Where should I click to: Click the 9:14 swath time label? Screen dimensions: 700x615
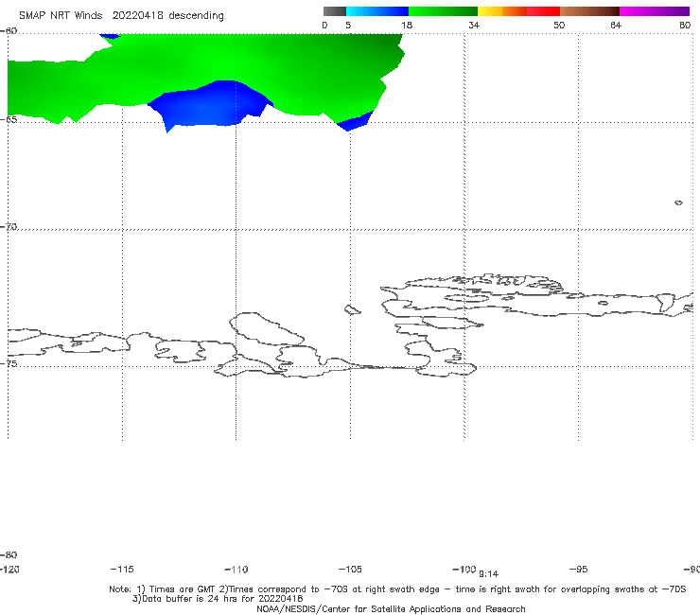pyautogui.click(x=488, y=574)
